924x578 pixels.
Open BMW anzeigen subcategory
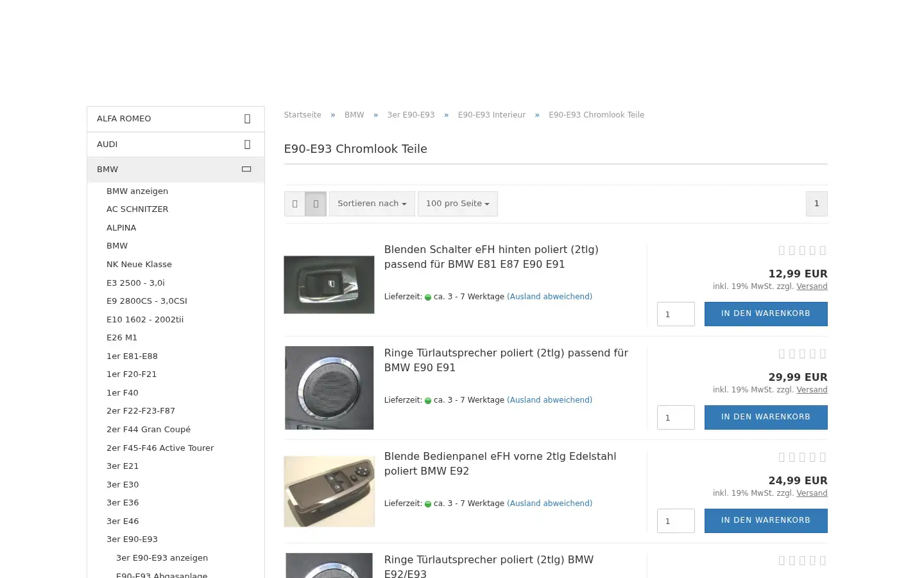tap(137, 191)
